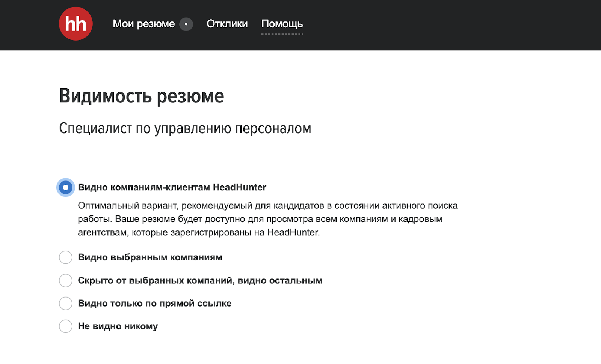Click the dashed underline beneath Помощь

click(282, 34)
